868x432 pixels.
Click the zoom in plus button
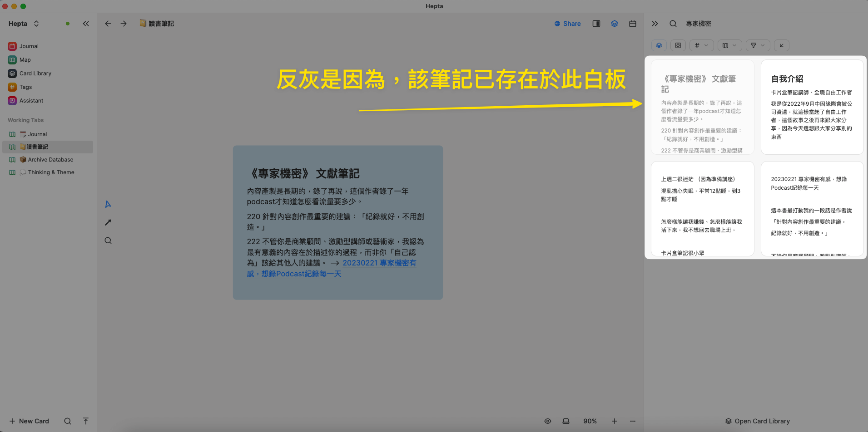tap(614, 421)
